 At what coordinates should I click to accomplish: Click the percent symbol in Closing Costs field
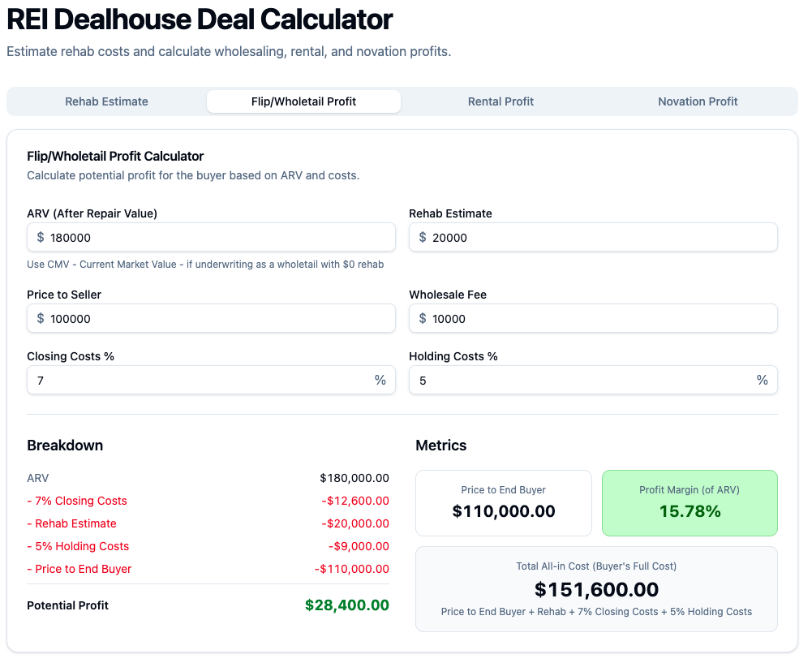point(380,380)
